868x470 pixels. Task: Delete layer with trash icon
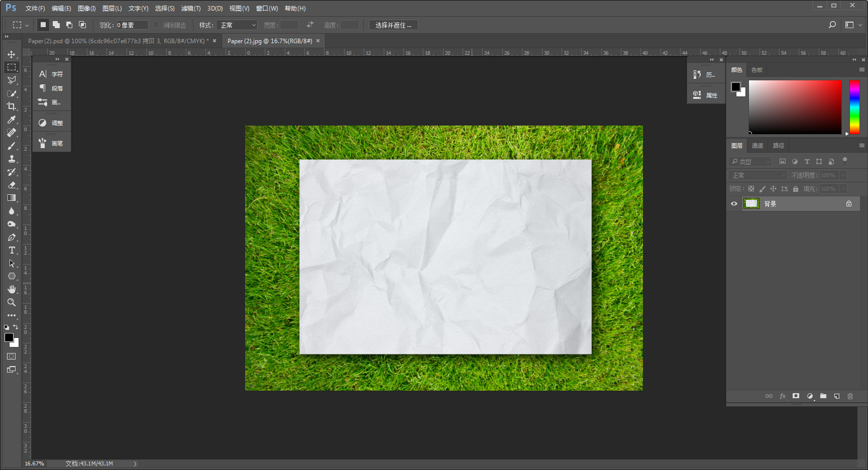click(850, 396)
